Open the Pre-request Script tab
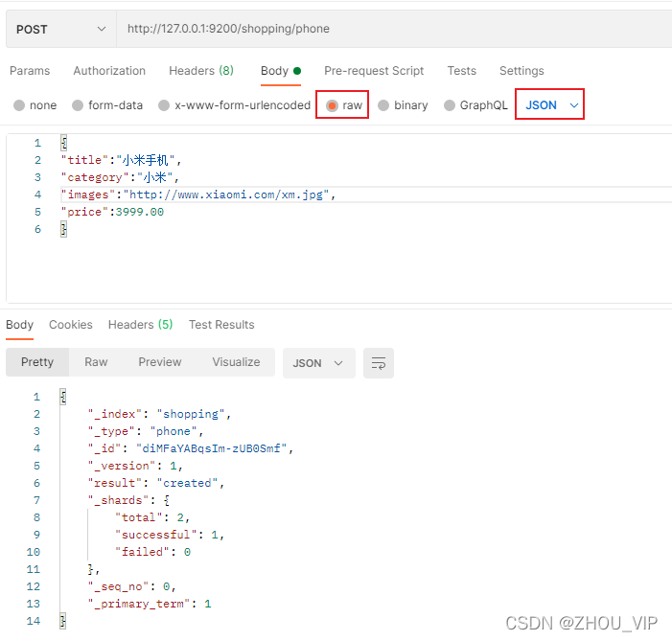The height and width of the screenshot is (641, 672). 374,71
